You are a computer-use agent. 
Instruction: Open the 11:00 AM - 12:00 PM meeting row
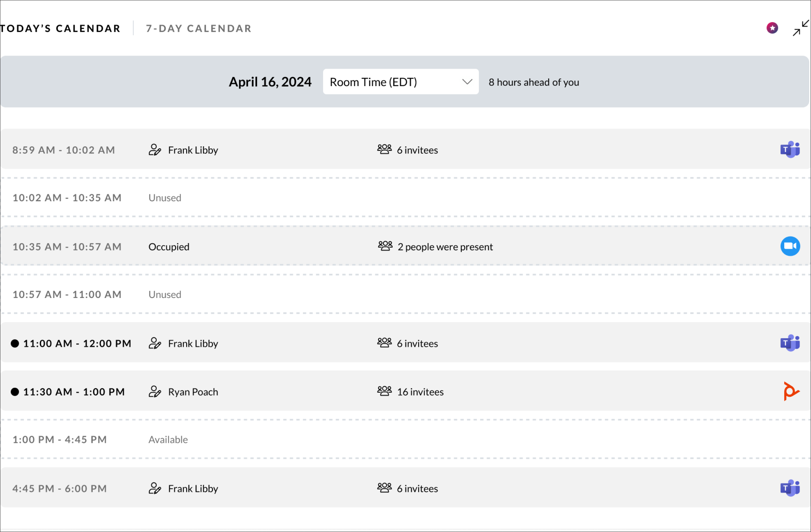coord(77,344)
